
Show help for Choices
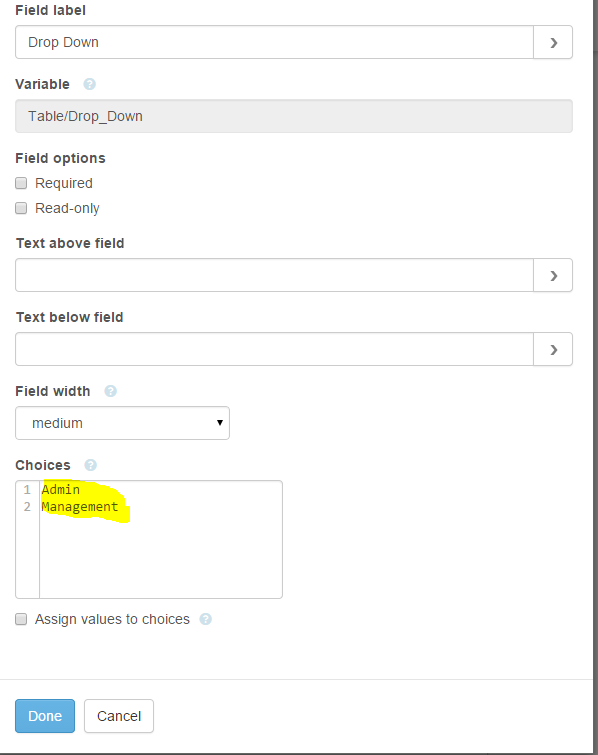click(x=91, y=465)
